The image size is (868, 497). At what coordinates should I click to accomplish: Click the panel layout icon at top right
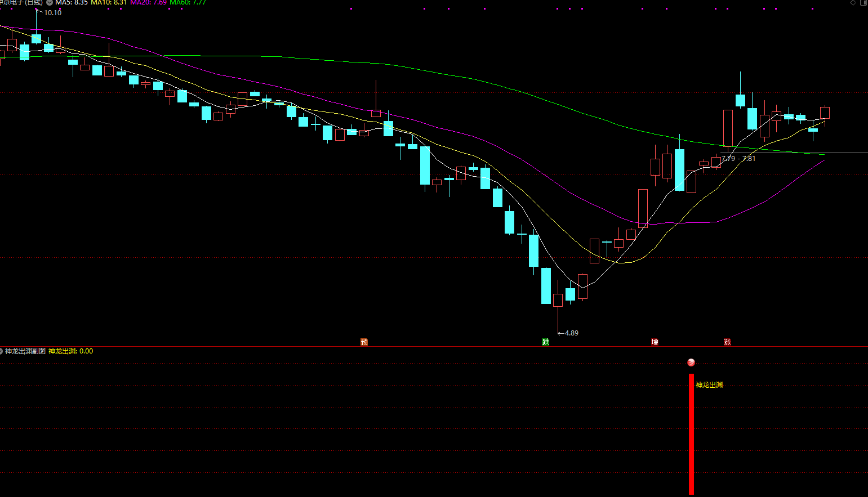coord(863,3)
